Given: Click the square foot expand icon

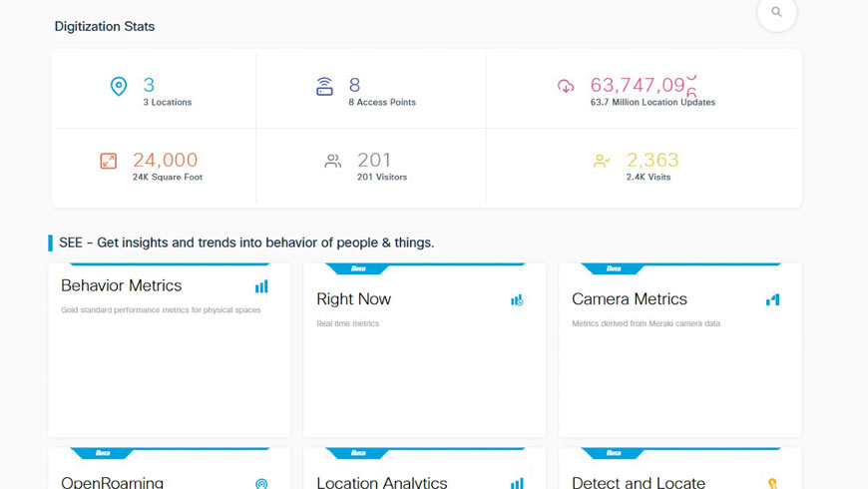Looking at the screenshot, I should point(109,161).
